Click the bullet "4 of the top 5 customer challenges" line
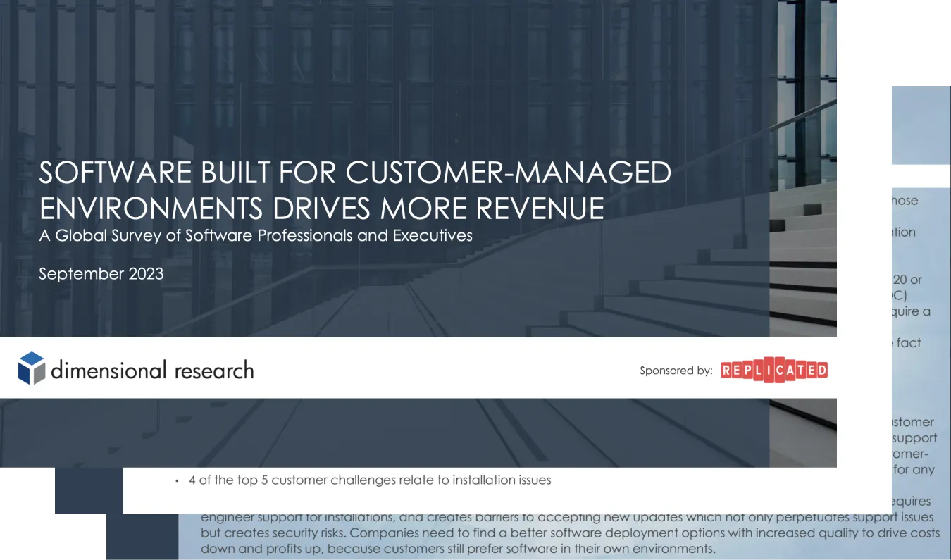The image size is (951, 560). coord(370,480)
